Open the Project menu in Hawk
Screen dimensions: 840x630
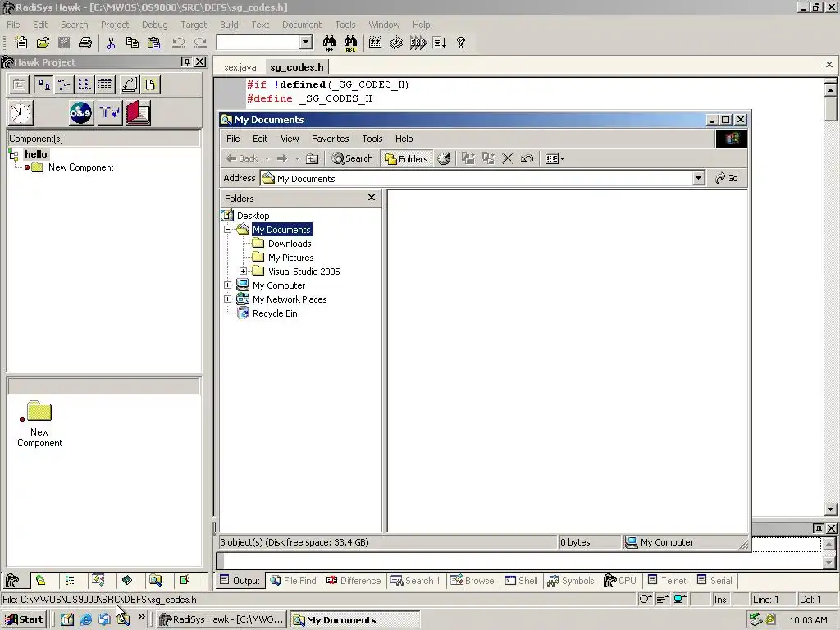(115, 25)
